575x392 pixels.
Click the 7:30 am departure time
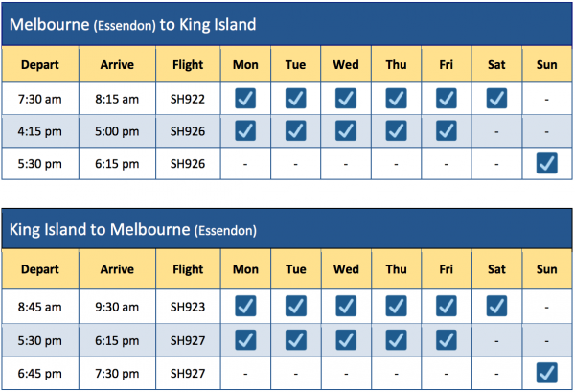point(40,98)
